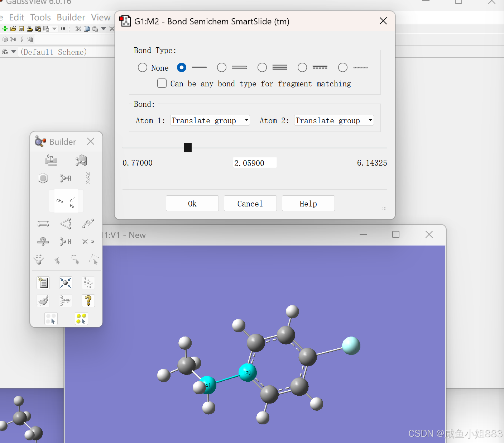Select the aromatic bond radio option
Image resolution: width=504 pixels, height=443 pixels.
302,67
